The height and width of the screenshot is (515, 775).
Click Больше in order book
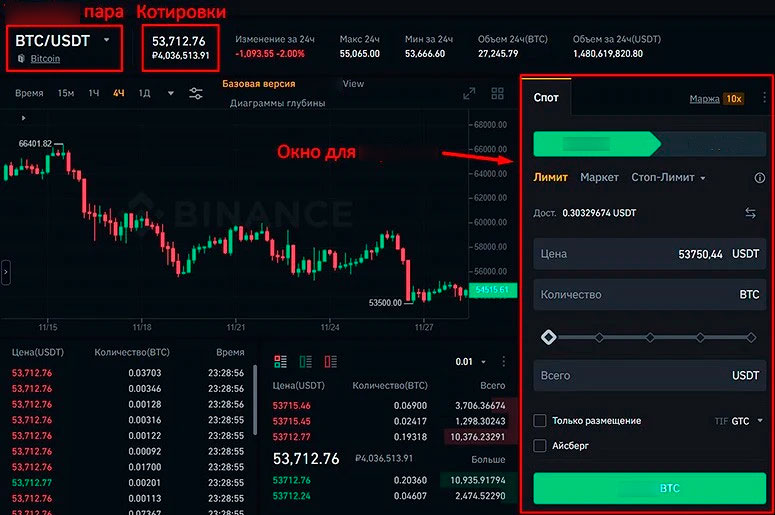[488, 459]
